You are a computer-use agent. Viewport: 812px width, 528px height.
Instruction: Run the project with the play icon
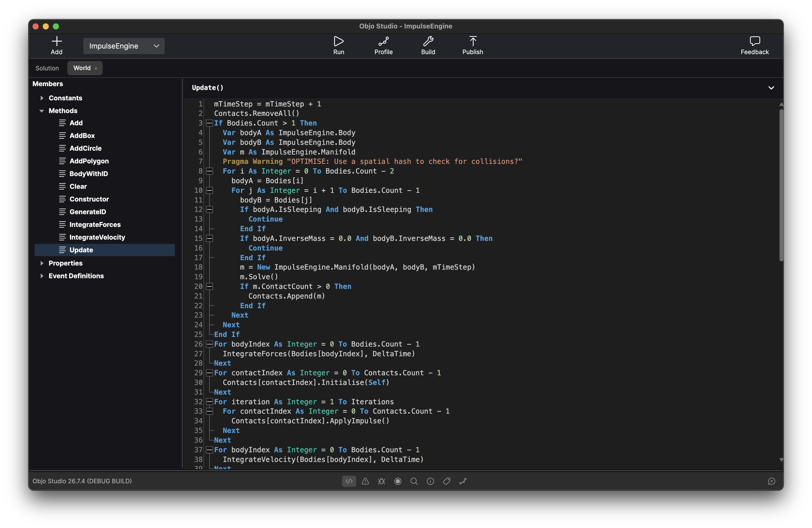(x=338, y=42)
